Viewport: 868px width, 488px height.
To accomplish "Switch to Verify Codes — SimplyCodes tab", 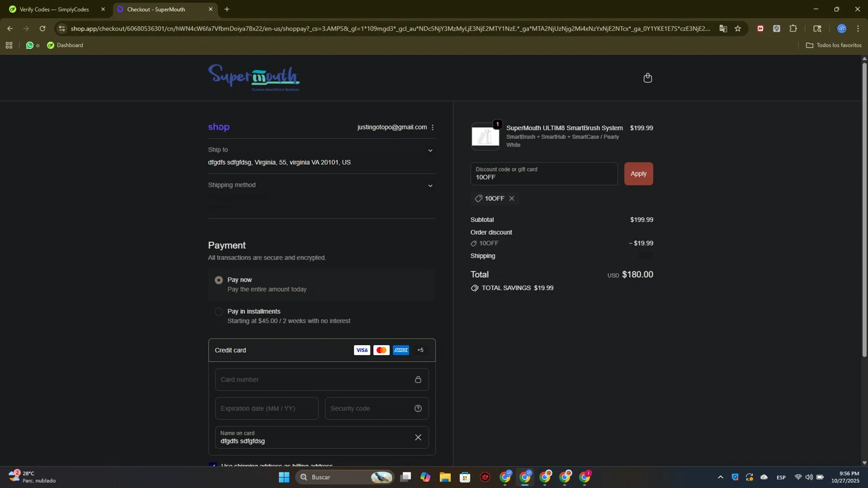I will pos(54,9).
